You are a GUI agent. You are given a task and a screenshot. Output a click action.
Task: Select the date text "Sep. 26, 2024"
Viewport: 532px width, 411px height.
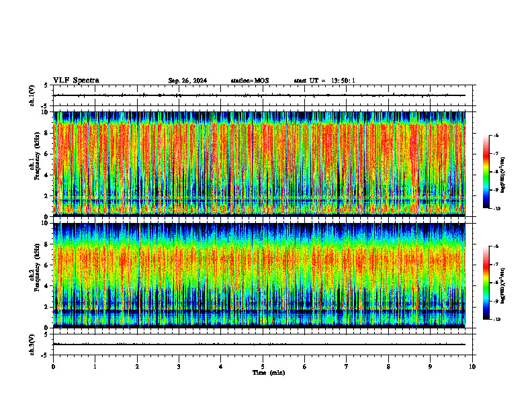tap(187, 81)
